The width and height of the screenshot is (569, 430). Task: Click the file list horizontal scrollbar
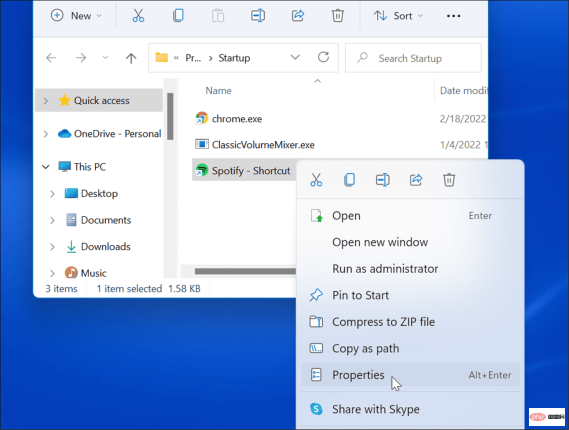coord(245,271)
